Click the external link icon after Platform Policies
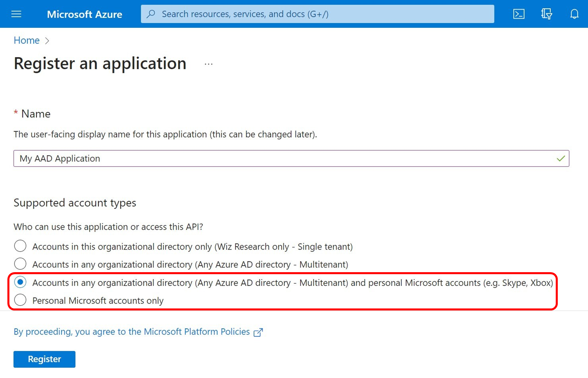This screenshot has width=588, height=378. [258, 332]
